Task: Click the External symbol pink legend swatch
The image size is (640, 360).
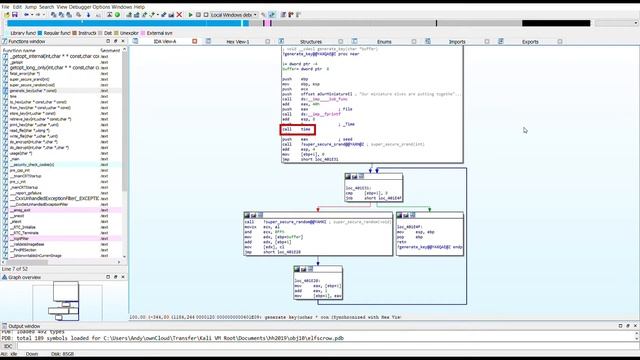Action: coord(143,33)
